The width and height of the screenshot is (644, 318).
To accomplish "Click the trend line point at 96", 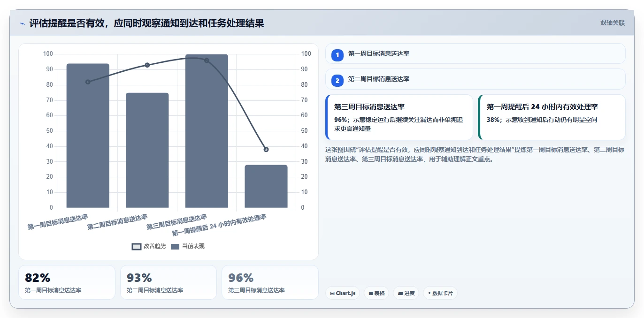I will click(207, 61).
